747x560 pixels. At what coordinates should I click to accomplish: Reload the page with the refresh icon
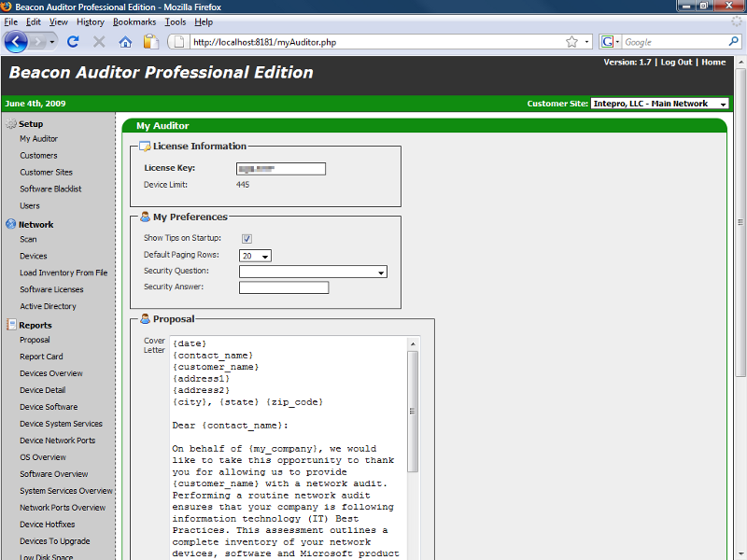(x=73, y=42)
